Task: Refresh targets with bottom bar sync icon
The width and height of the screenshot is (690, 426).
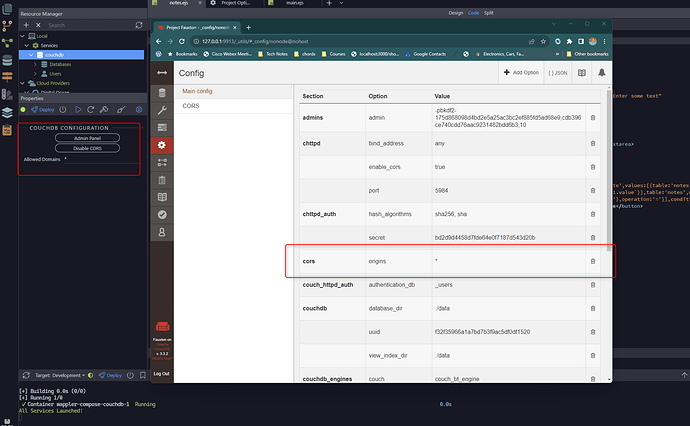Action: click(x=26, y=375)
